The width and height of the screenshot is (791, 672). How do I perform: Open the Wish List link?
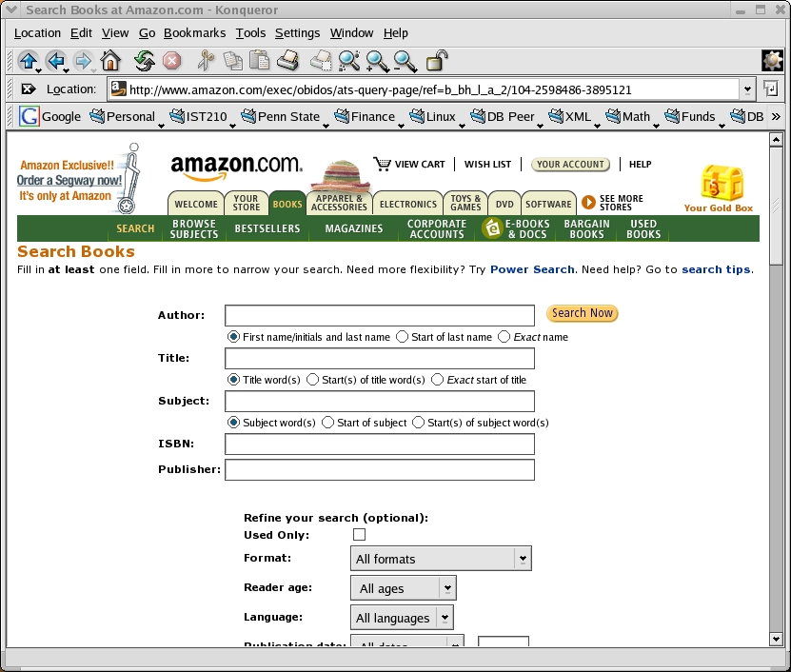(487, 164)
